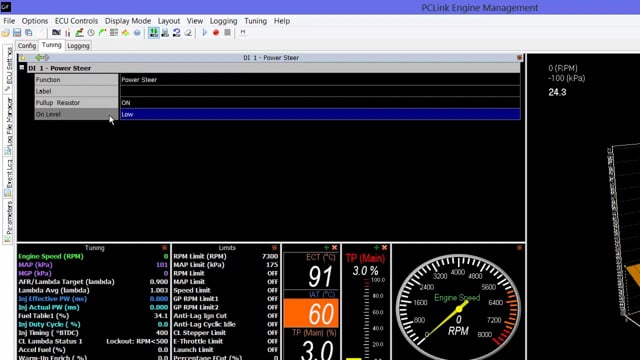640x360 pixels.
Task: Click the eraser toolbar icon
Action: point(188,33)
